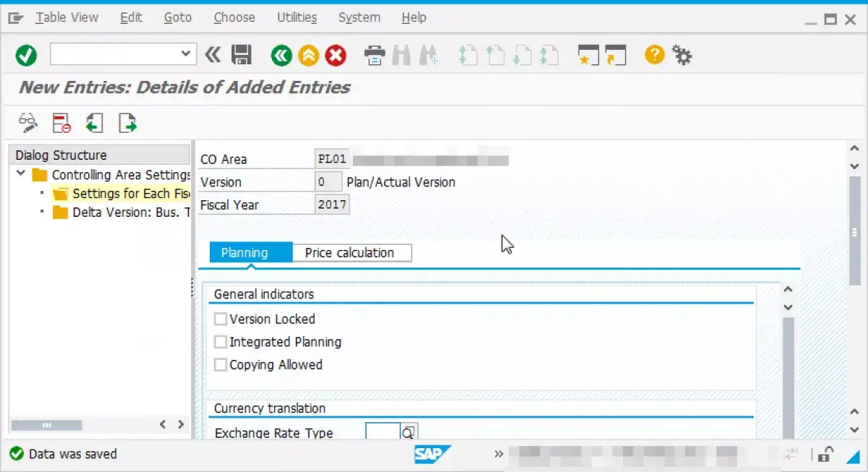
Task: Click the 'Plan/Actual Version' text
Action: click(401, 182)
